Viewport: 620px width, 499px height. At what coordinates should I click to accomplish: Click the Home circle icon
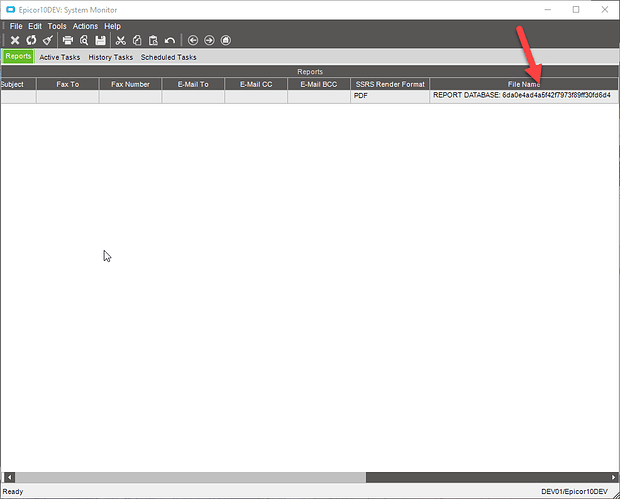[226, 40]
